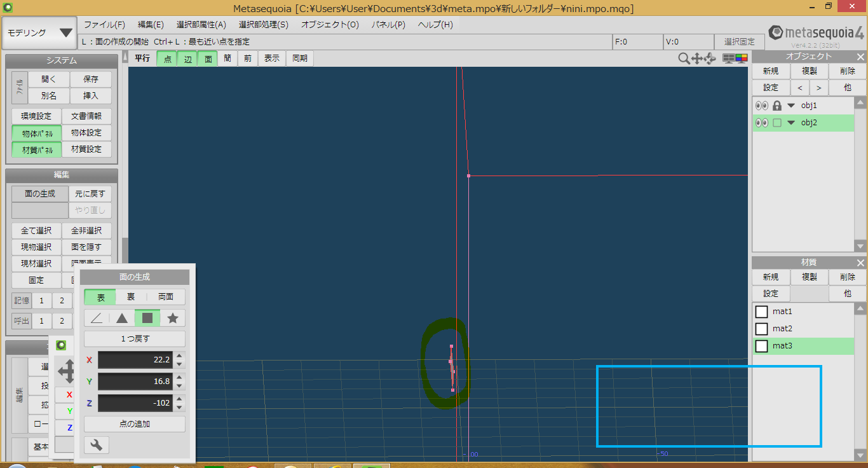Click the 保存 save button
This screenshot has width=868, height=468.
point(91,79)
